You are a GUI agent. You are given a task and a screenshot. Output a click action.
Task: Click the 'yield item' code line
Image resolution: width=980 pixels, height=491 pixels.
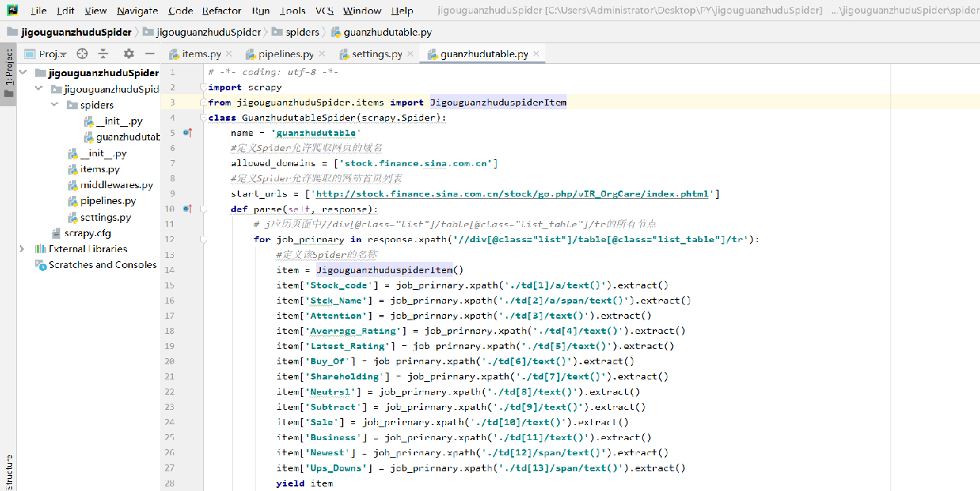[304, 483]
